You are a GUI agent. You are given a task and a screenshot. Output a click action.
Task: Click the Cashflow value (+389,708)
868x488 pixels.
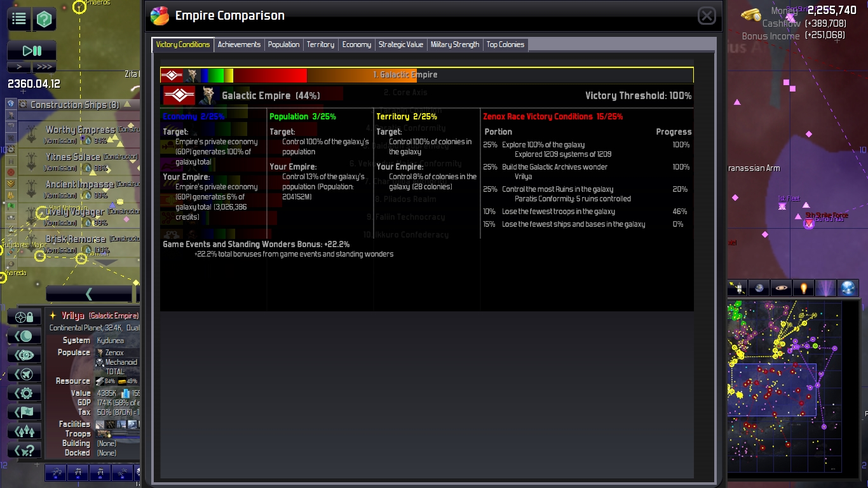(x=825, y=24)
